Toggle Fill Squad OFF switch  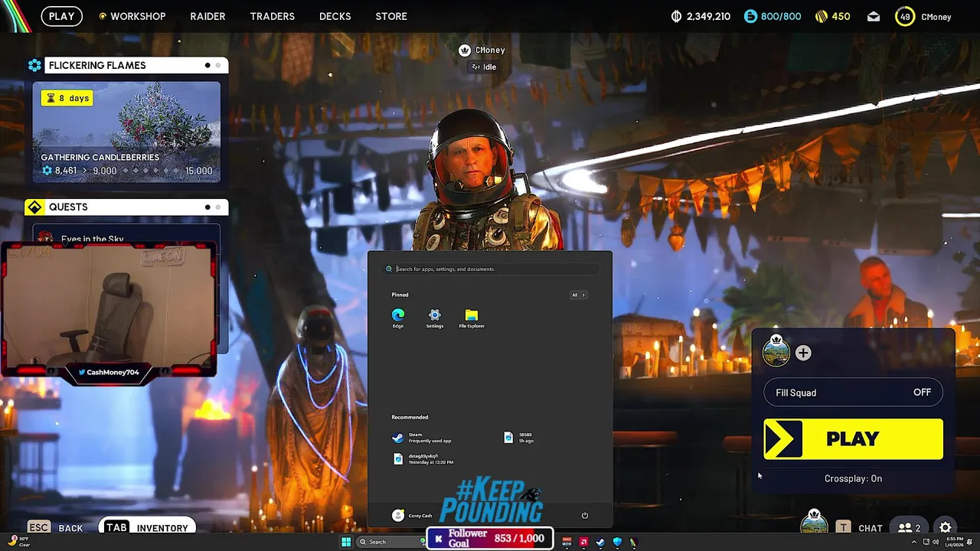click(853, 393)
